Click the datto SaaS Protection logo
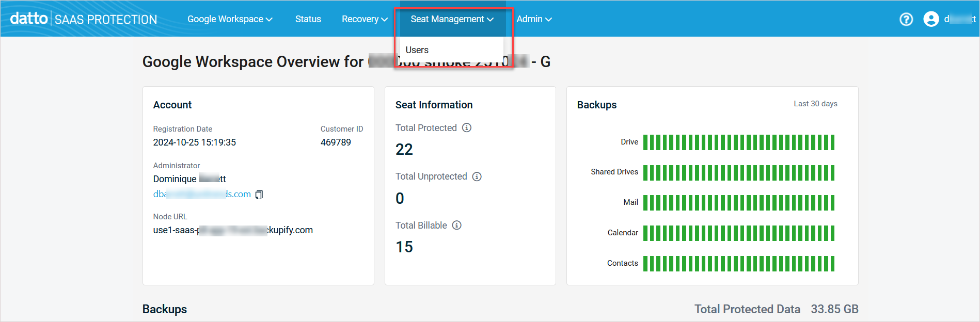Screen dimensions: 980x322 point(84,19)
